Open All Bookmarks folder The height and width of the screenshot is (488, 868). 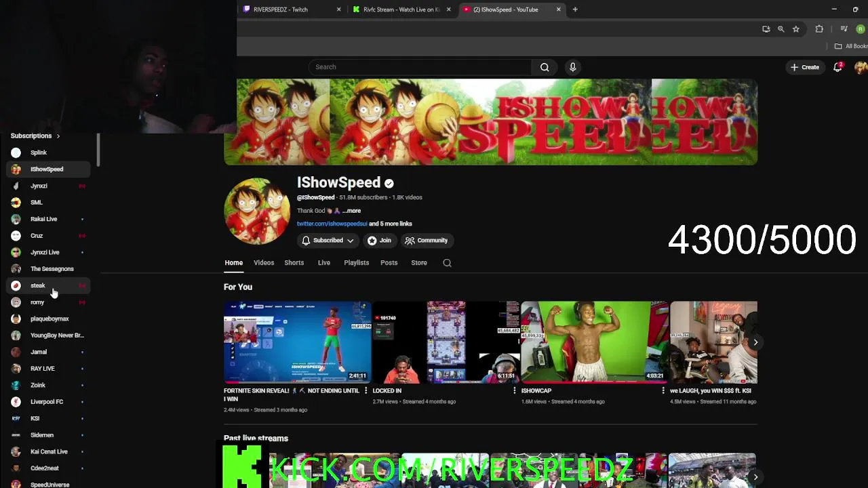(x=851, y=46)
